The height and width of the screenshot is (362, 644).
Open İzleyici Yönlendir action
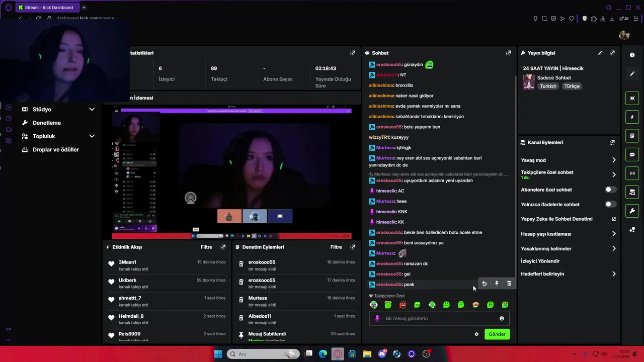point(540,261)
